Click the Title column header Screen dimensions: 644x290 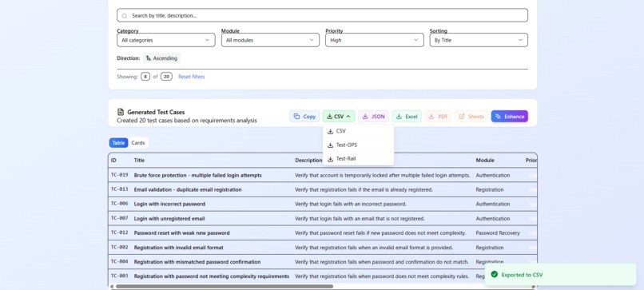139,161
